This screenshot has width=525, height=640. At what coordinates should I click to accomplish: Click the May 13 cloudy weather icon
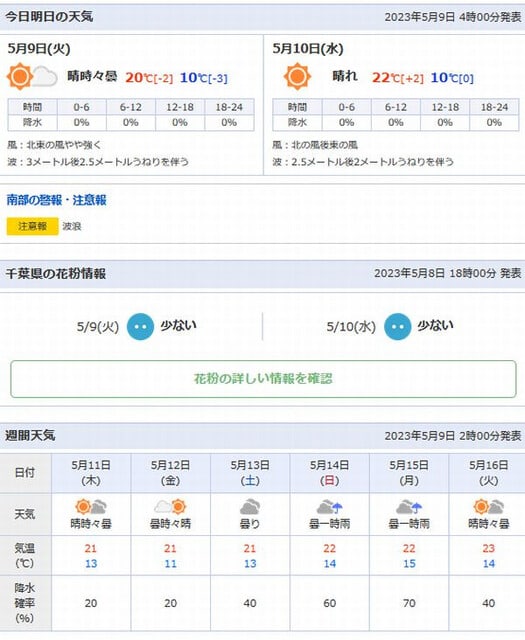250,507
